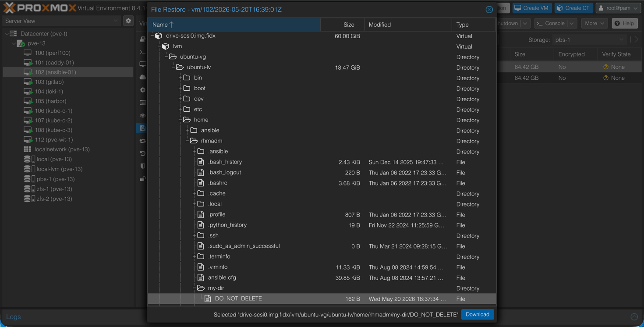Close the File Restore dialog
The height and width of the screenshot is (327, 644).
coord(489,10)
